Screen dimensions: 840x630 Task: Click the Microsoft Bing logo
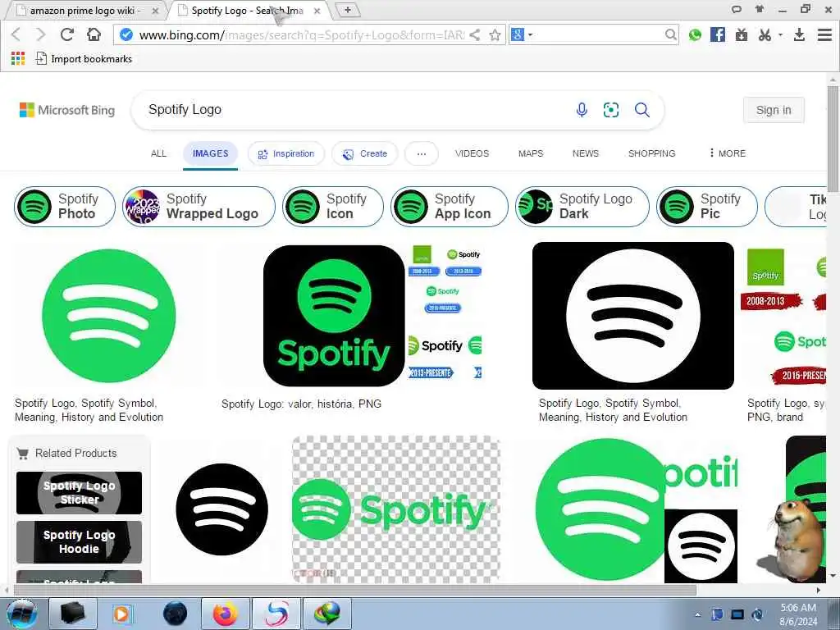click(67, 110)
